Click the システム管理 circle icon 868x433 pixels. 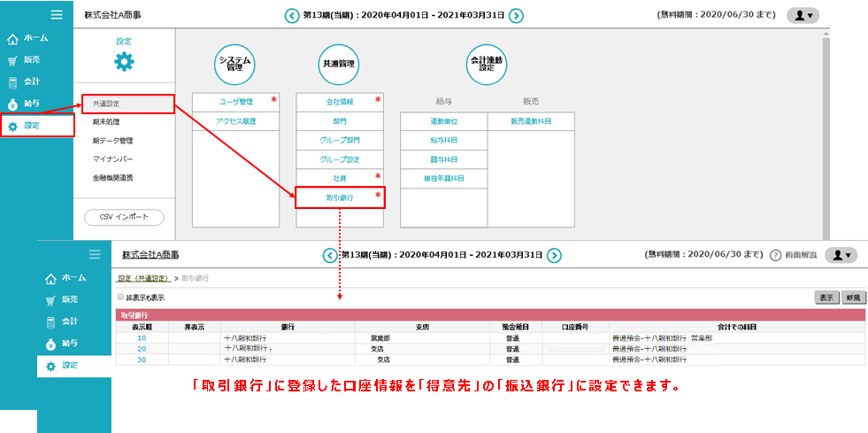(235, 64)
